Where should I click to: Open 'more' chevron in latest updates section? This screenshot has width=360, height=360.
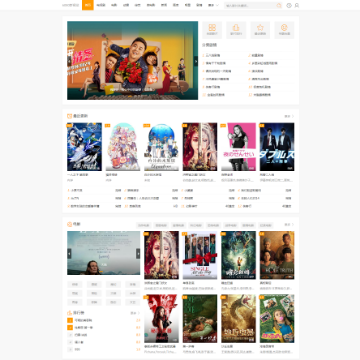[289, 116]
